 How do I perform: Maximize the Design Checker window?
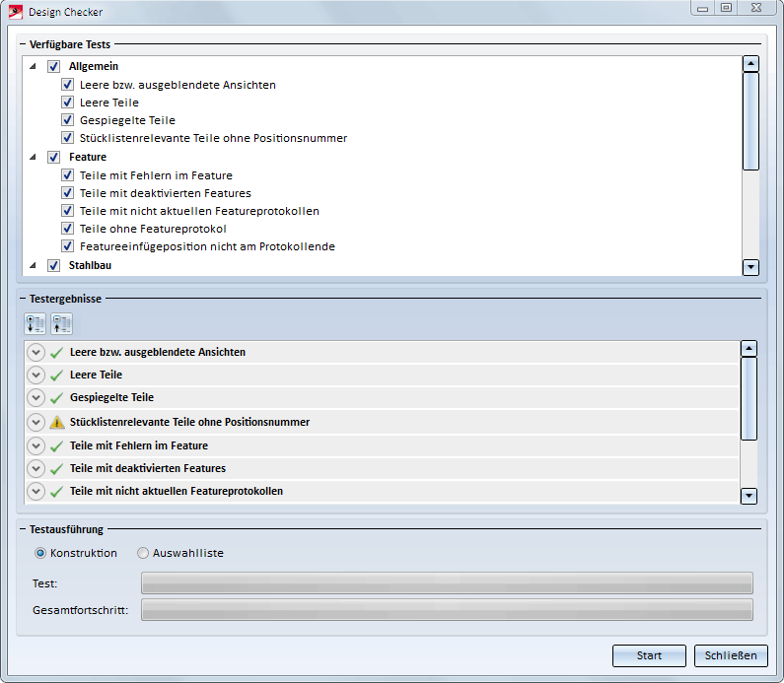tap(726, 8)
